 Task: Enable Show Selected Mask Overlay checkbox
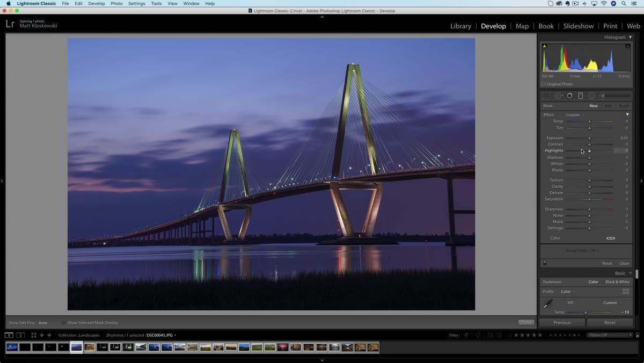[x=64, y=323]
